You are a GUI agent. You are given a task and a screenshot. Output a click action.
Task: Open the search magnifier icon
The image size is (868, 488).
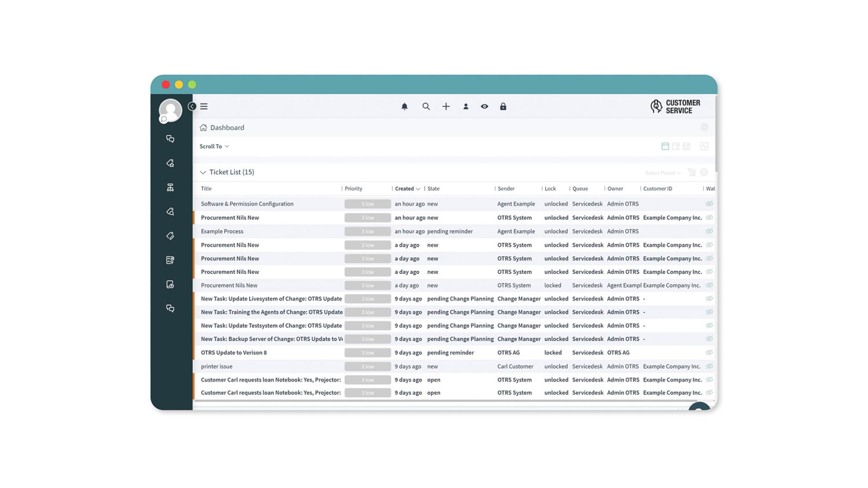[426, 107]
